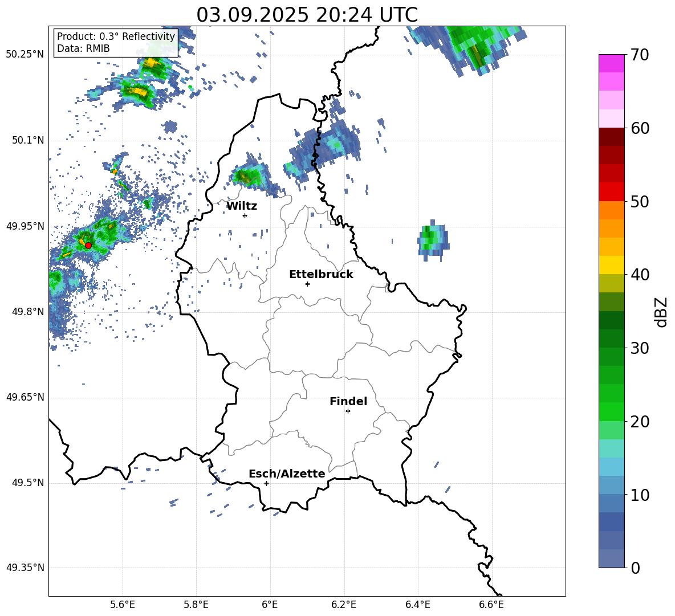Click the title 03.09.2025 20:24 UTC
Screen dimensions: 675x616
(x=307, y=15)
